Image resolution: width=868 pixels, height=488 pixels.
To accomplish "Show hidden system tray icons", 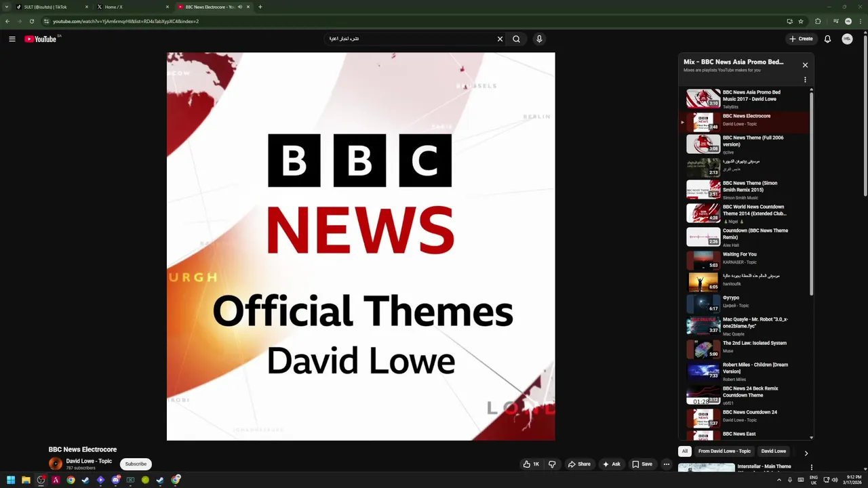I will coord(778,480).
